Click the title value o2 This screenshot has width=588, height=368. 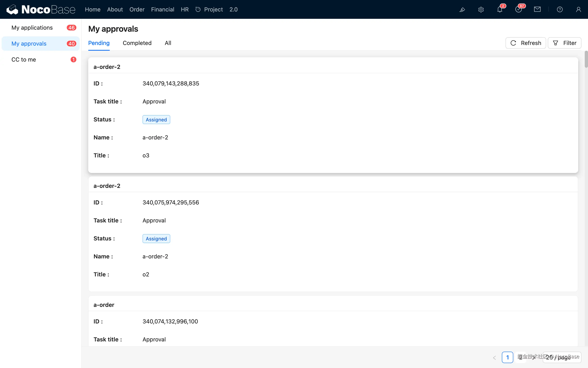[146, 275]
